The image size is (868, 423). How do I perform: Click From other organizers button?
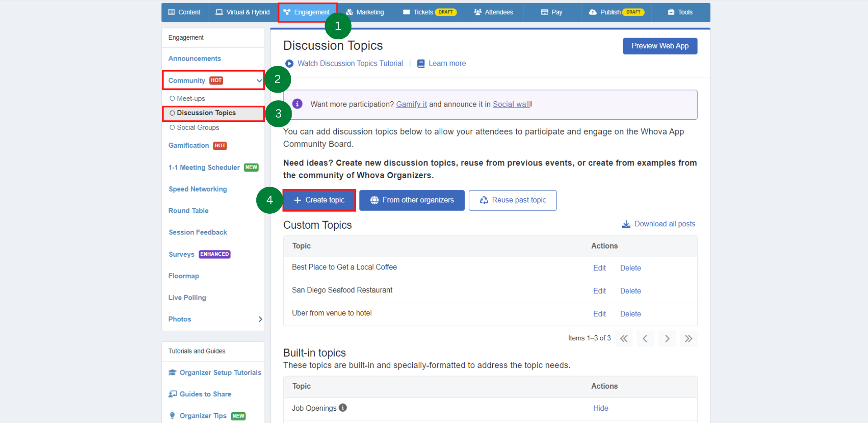[x=412, y=200]
